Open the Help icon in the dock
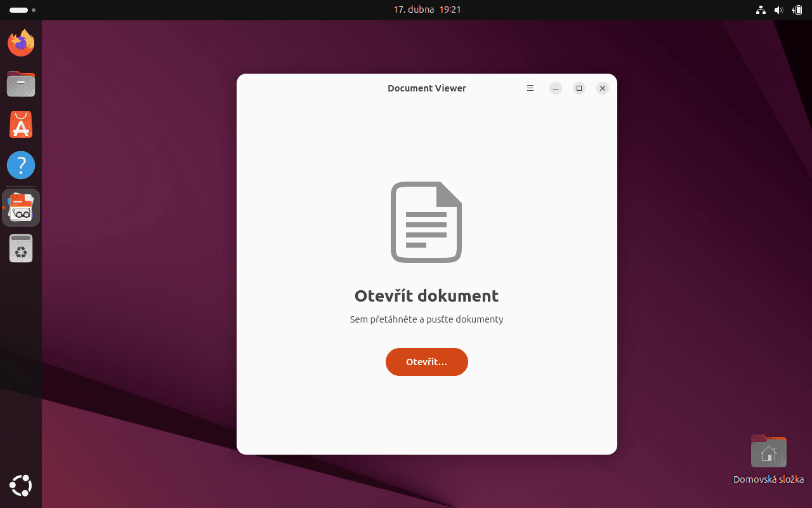Viewport: 812px width, 508px height. click(x=21, y=165)
